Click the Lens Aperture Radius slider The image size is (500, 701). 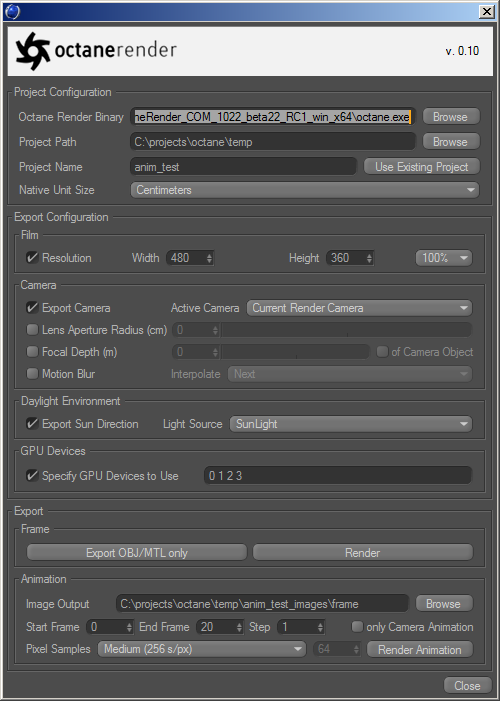point(347,330)
